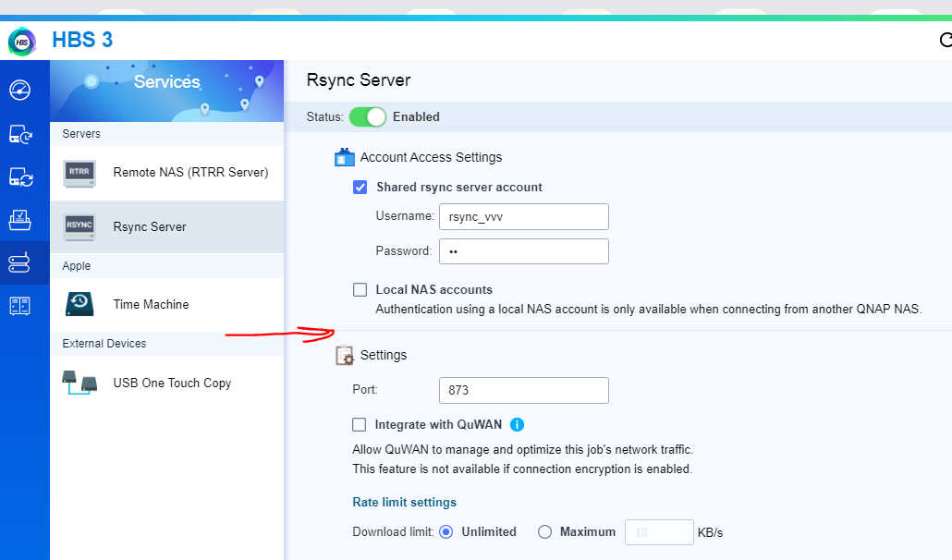This screenshot has width=952, height=560.
Task: Choose the Maximum download limit option
Action: tap(545, 532)
